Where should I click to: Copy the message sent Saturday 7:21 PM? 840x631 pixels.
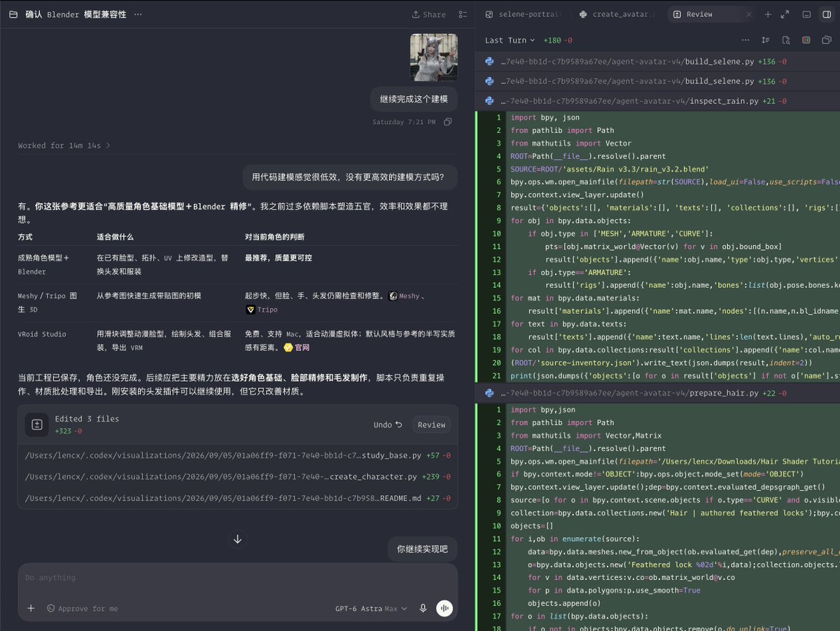tap(448, 122)
